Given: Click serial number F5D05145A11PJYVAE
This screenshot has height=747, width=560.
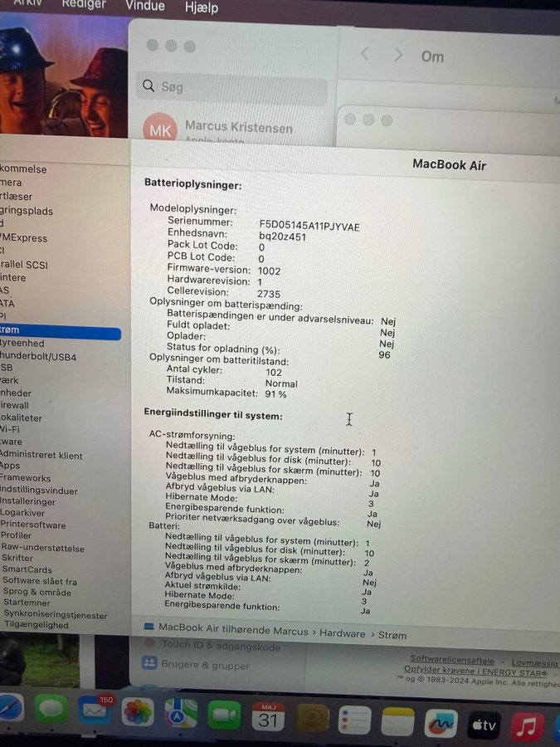Looking at the screenshot, I should pyautogui.click(x=309, y=226).
